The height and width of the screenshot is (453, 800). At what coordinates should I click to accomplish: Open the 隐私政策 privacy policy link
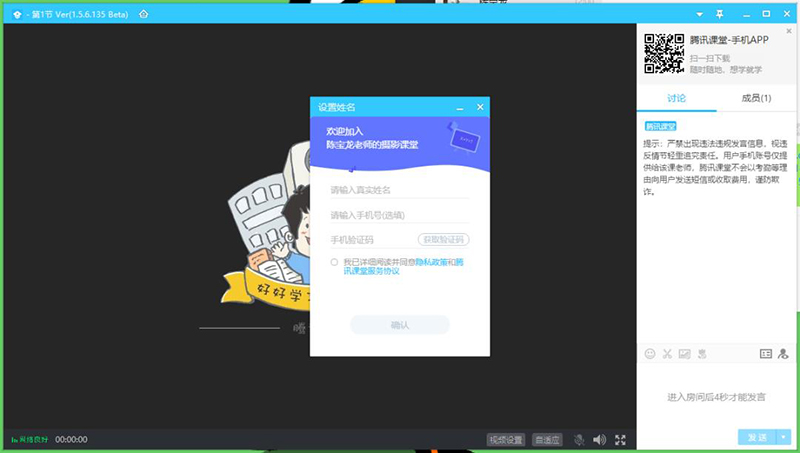(430, 262)
